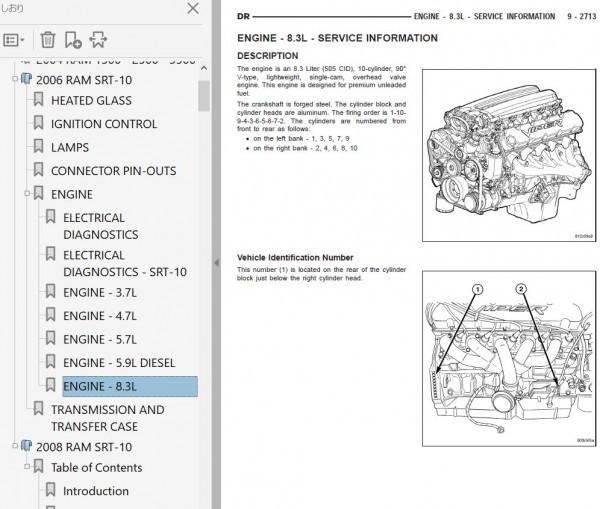Select the highlighted ENGINE - 8.3L bookmark

coord(130,387)
